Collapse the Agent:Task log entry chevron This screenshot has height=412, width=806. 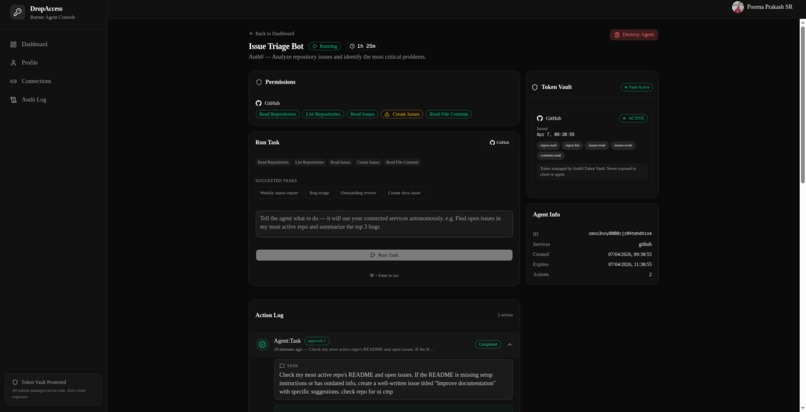(x=509, y=345)
